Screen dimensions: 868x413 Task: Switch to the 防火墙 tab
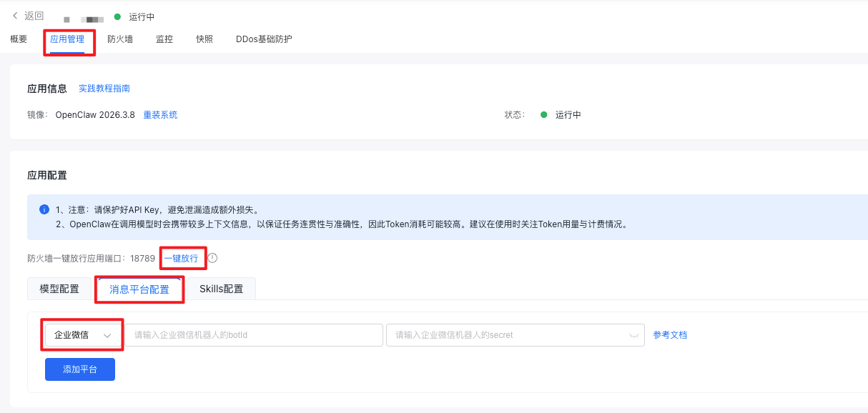(x=120, y=39)
